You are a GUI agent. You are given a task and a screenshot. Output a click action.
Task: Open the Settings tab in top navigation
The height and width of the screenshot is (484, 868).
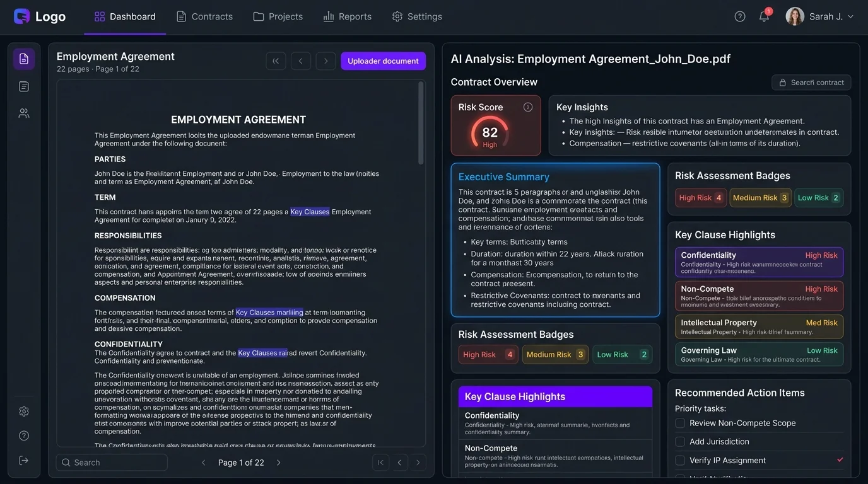click(x=416, y=16)
